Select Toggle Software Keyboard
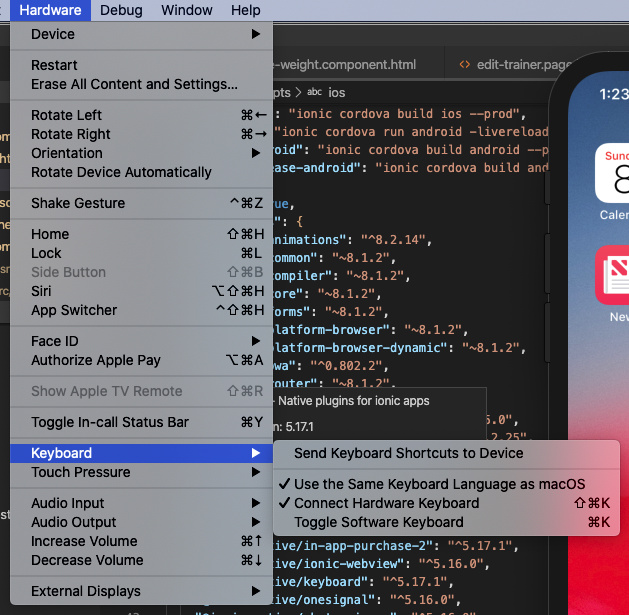Screen dimensions: 629x615 [x=446, y=522]
